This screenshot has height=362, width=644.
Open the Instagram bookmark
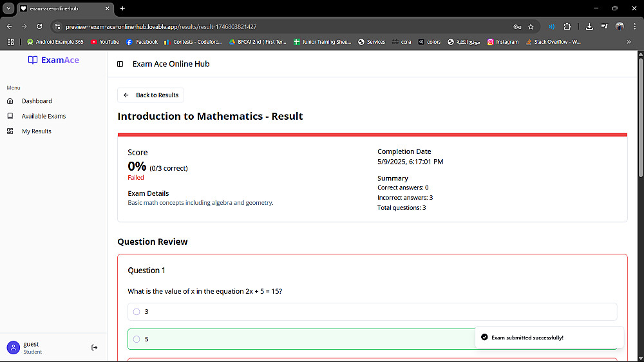point(503,42)
